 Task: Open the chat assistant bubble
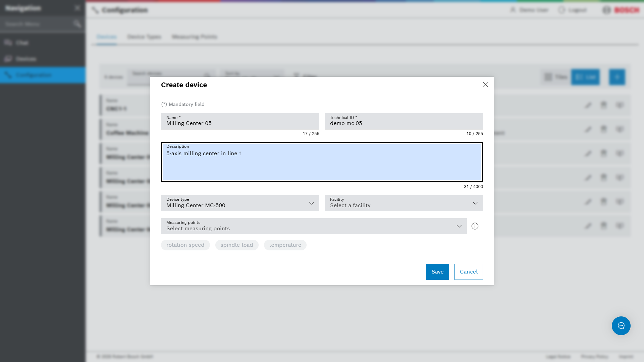pos(621,326)
